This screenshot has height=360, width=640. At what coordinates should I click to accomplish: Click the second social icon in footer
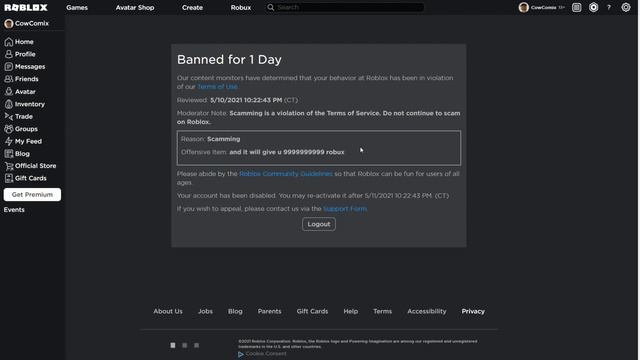(184, 345)
